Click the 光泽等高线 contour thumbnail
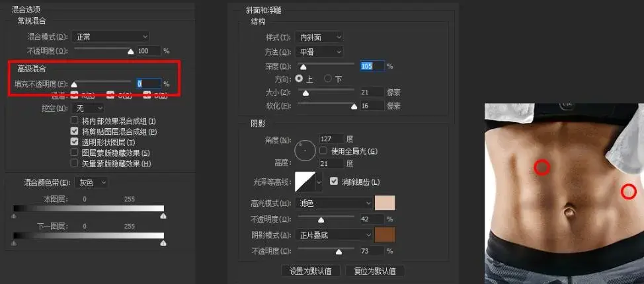The width and height of the screenshot is (644, 284). tap(305, 182)
